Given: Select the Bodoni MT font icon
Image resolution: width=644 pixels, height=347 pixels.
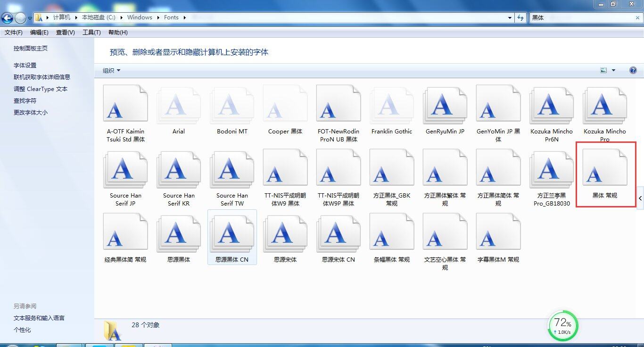Looking at the screenshot, I should [x=232, y=104].
